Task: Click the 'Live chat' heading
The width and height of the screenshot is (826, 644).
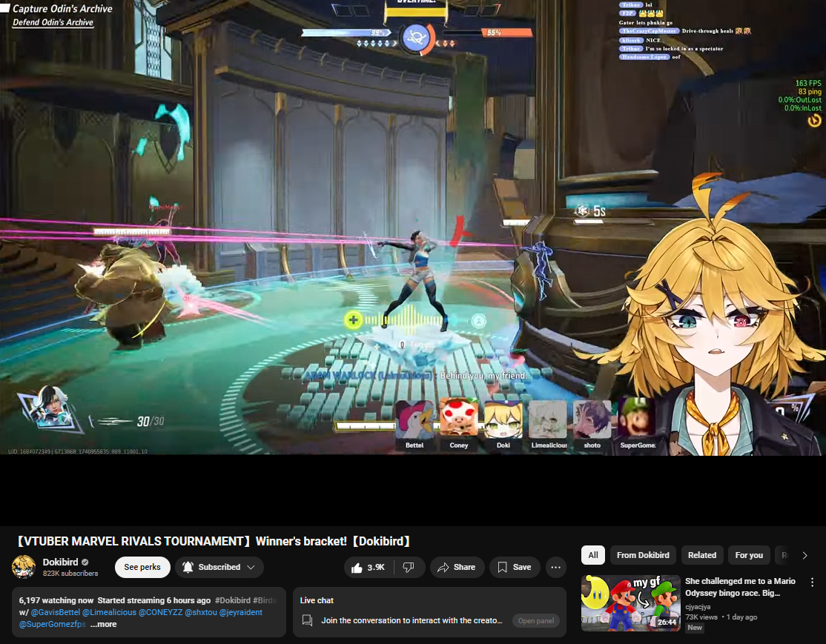Action: coord(317,600)
